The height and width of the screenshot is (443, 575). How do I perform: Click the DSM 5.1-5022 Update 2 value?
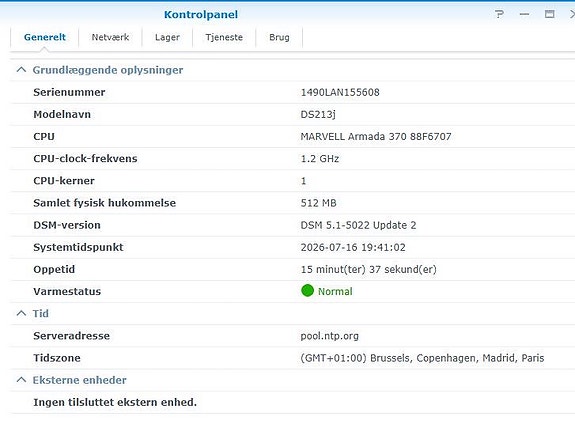358,225
